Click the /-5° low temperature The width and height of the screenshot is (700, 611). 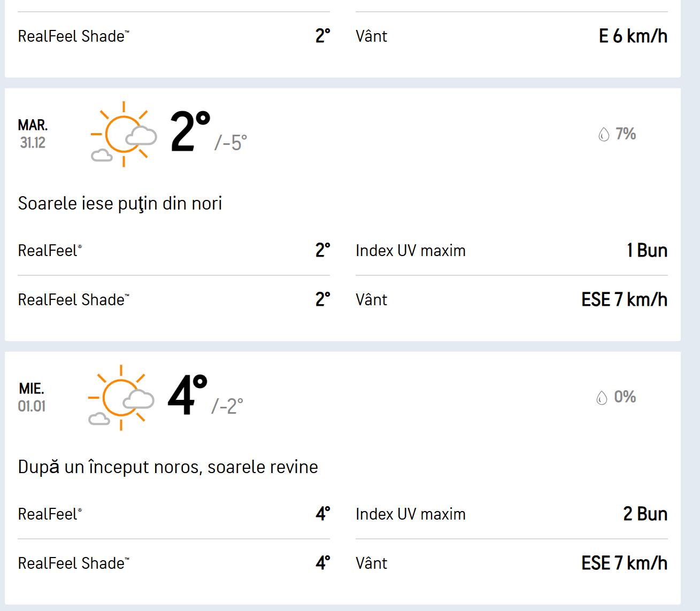231,143
